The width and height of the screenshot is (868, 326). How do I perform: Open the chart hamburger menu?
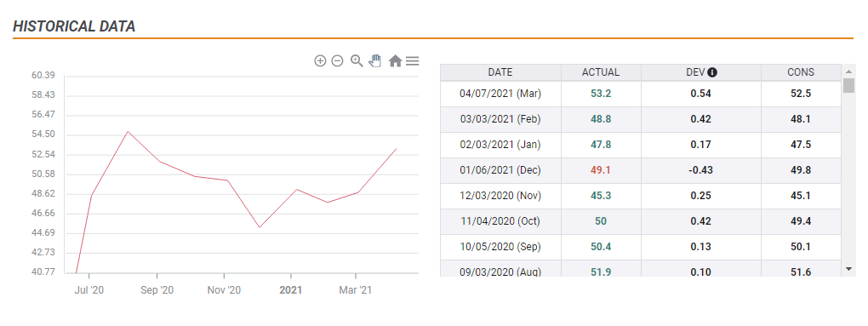(x=413, y=61)
